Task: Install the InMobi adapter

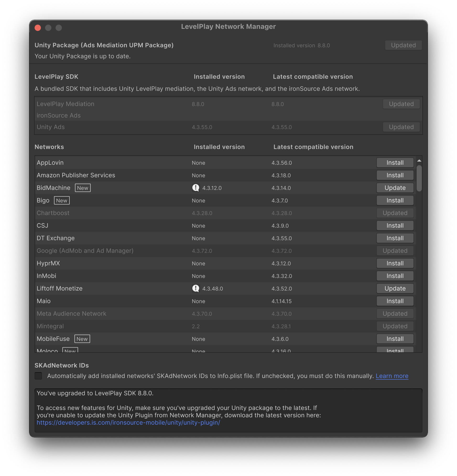Action: [x=395, y=276]
